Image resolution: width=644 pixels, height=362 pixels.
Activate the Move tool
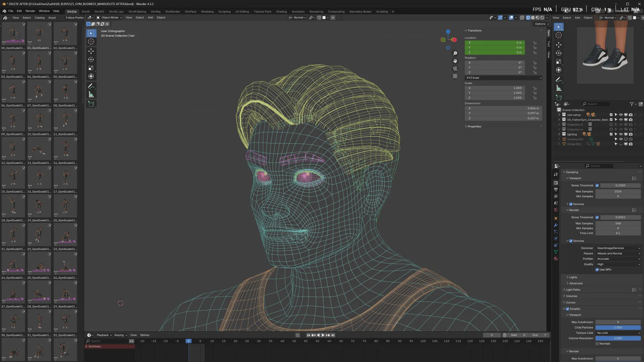(91, 51)
